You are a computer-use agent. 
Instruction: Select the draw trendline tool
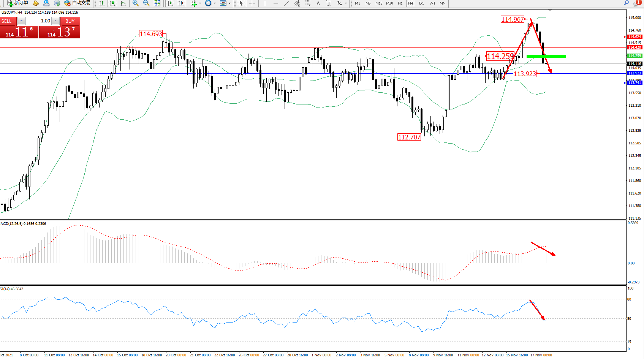[286, 3]
